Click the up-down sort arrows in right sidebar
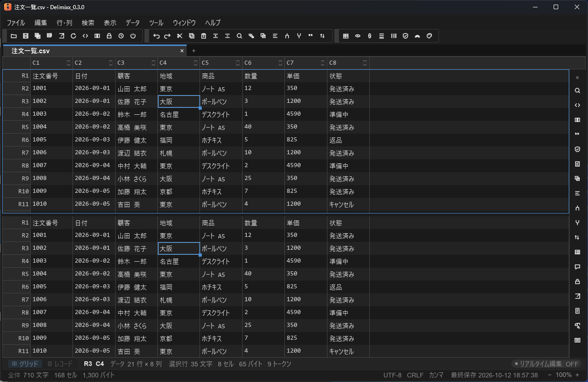This screenshot has height=382, width=588. point(577,237)
